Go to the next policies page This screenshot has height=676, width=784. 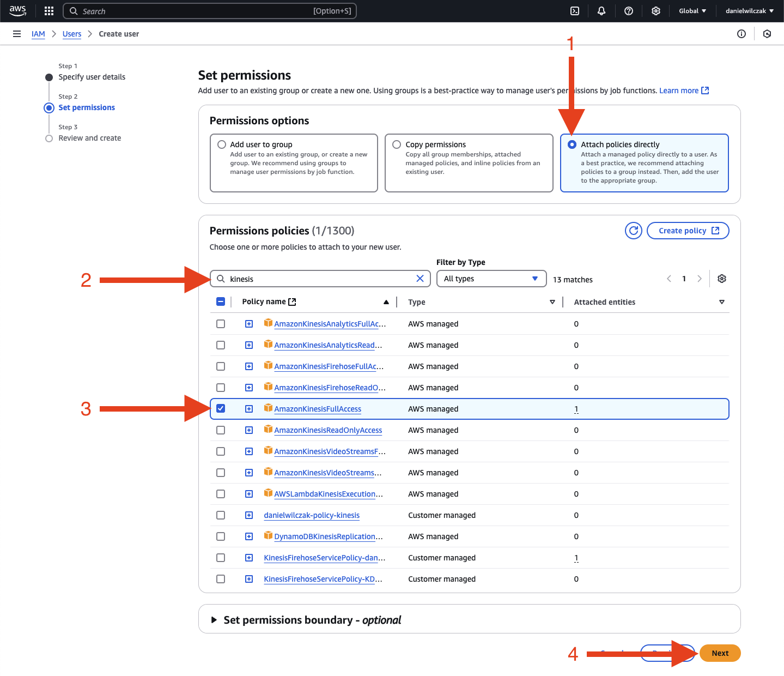coord(700,279)
